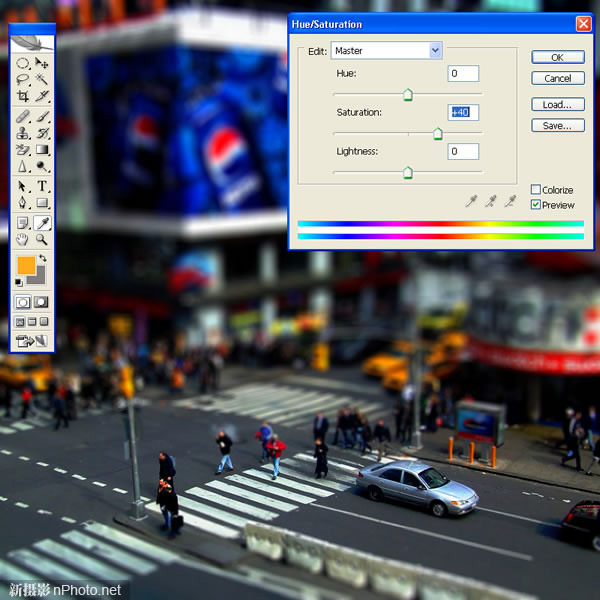The height and width of the screenshot is (600, 600).
Task: Pick the Magic Wand tool
Action: click(42, 79)
